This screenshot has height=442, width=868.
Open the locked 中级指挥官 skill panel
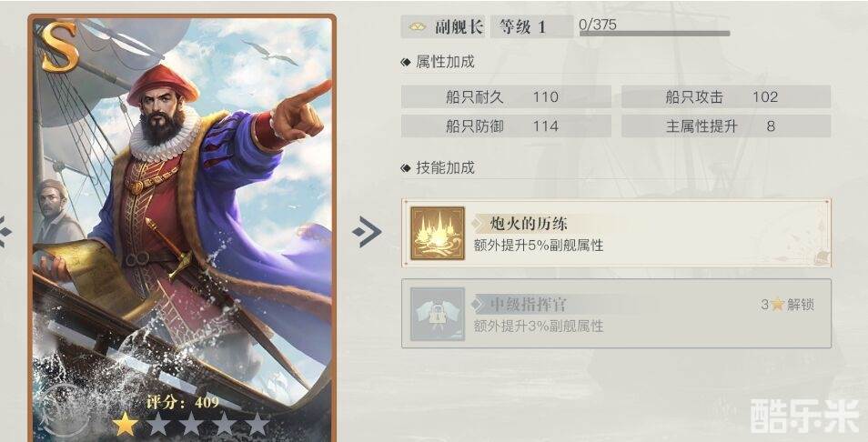point(616,314)
